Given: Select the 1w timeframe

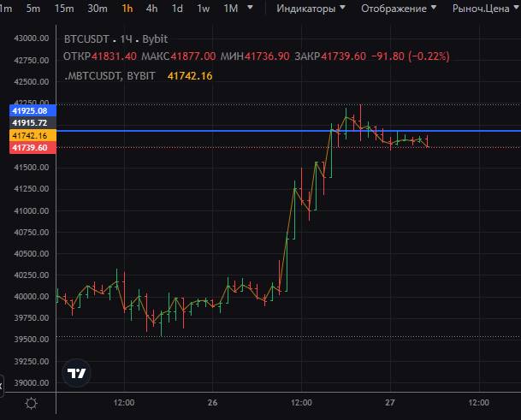Looking at the screenshot, I should pyautogui.click(x=203, y=9).
